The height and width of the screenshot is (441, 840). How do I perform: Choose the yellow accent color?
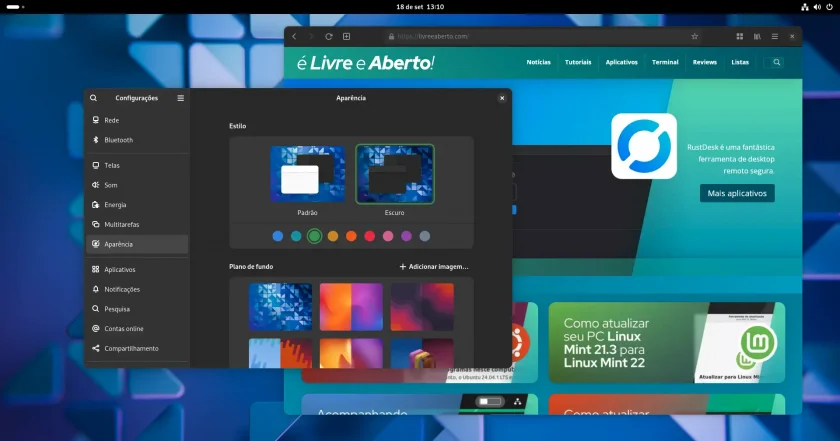pyautogui.click(x=333, y=236)
